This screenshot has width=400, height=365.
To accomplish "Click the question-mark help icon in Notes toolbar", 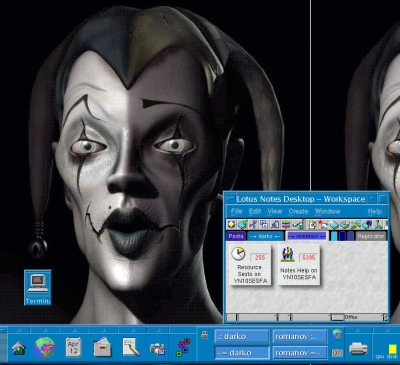I will pyautogui.click(x=377, y=224).
